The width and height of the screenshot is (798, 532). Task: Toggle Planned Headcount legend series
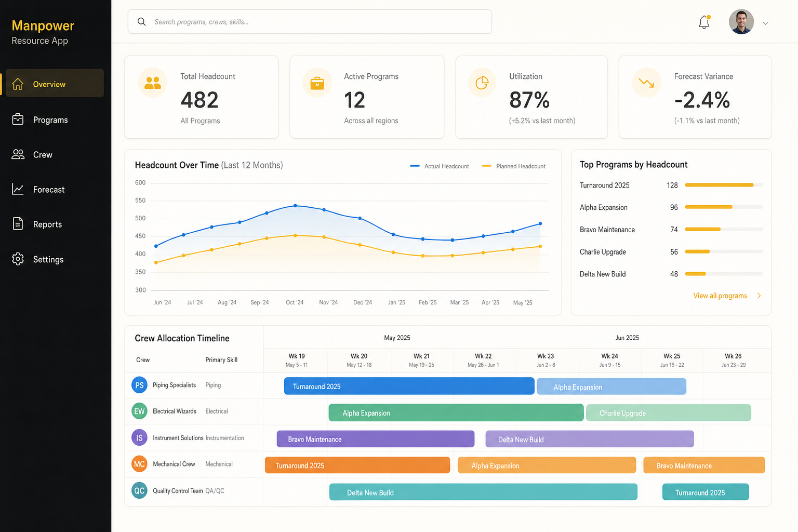pos(513,166)
